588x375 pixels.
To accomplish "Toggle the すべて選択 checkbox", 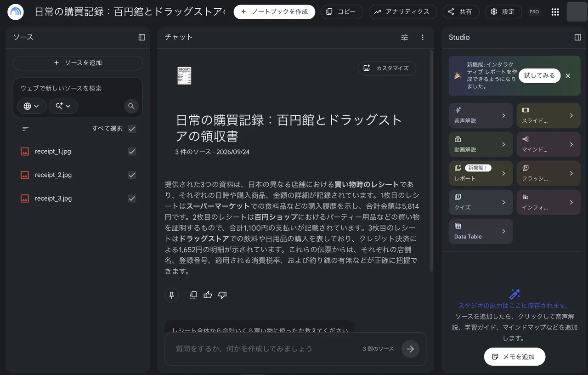I will (x=132, y=129).
